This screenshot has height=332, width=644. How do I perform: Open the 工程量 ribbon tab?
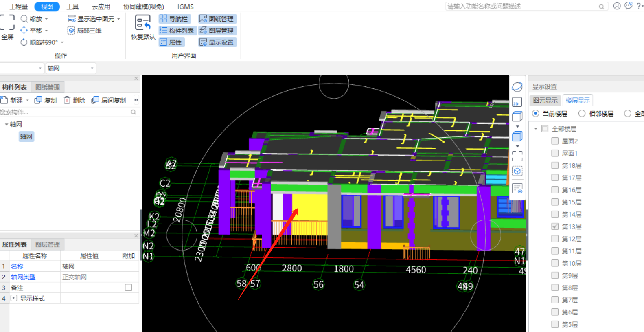(x=19, y=7)
